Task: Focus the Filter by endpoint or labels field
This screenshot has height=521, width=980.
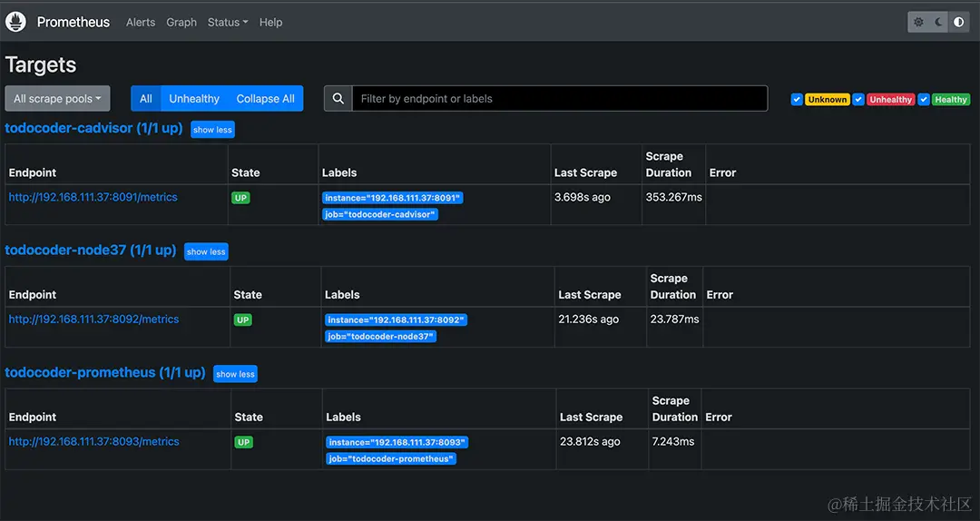Action: 560,98
